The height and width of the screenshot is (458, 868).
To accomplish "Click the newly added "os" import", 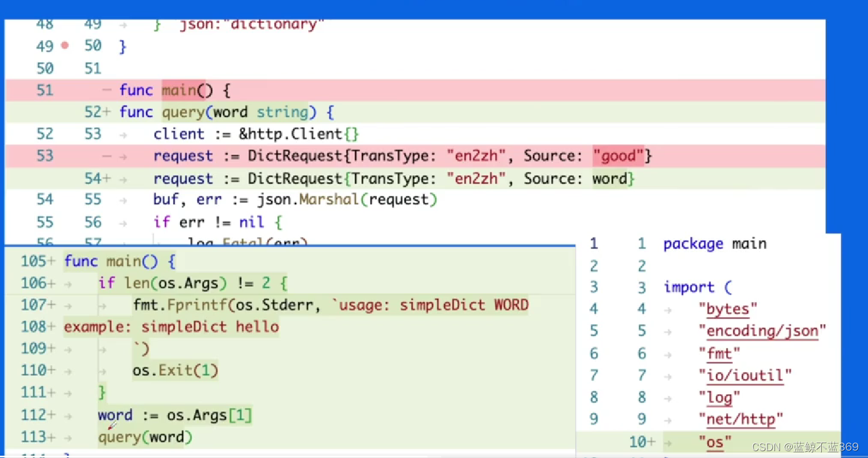I will [714, 442].
